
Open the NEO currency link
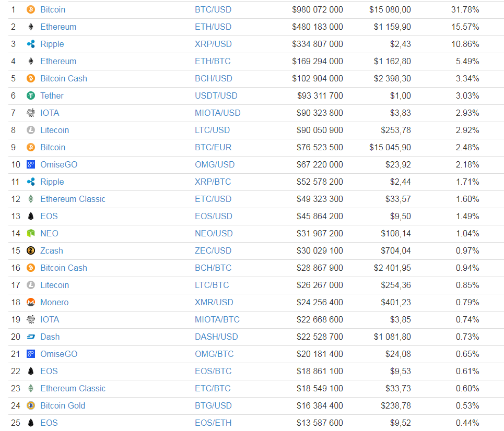(49, 233)
